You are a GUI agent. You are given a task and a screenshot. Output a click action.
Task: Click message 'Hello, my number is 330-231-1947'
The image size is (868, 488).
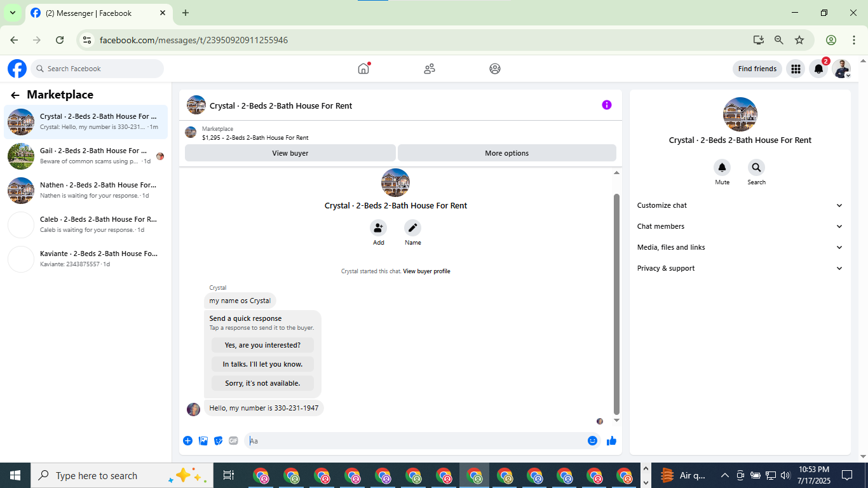(x=264, y=408)
